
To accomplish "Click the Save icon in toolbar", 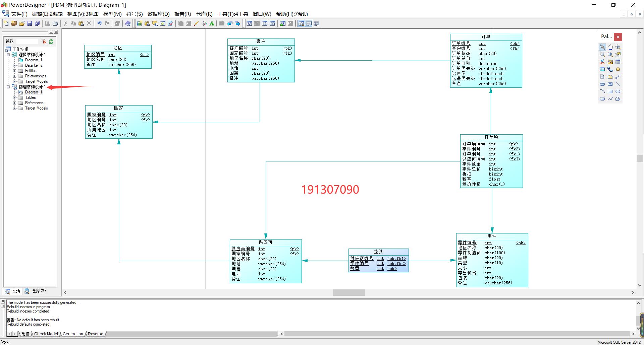I will (30, 23).
